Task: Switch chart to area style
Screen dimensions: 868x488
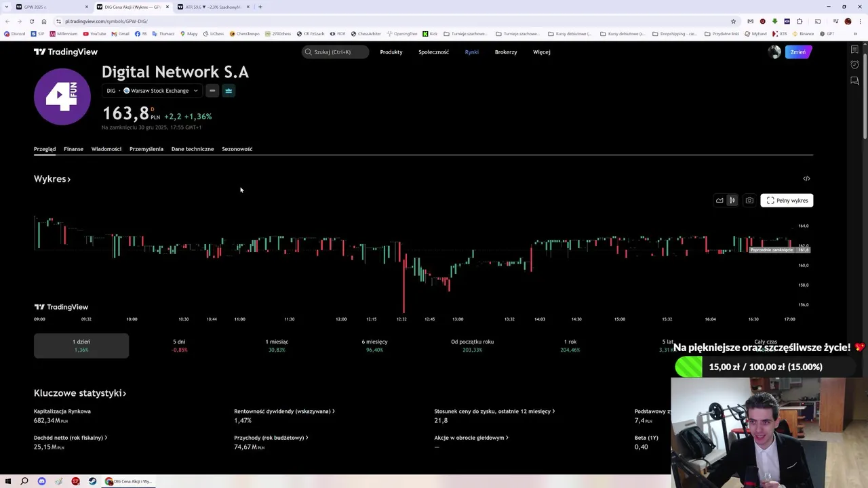Action: click(719, 201)
